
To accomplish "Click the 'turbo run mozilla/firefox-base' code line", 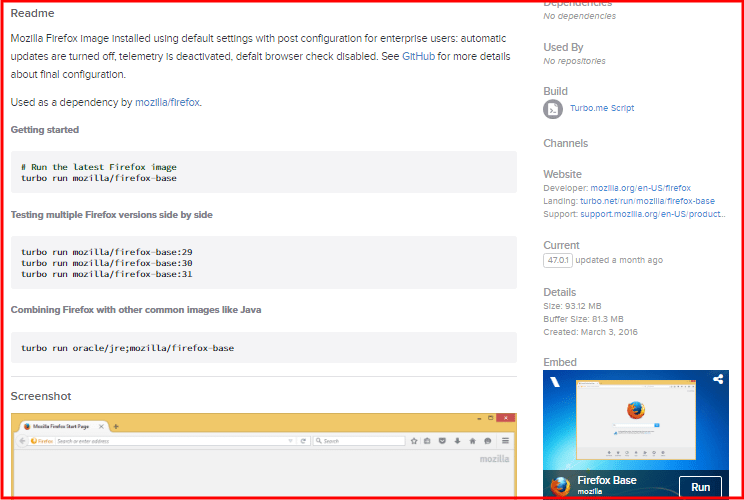I will pyautogui.click(x=99, y=178).
